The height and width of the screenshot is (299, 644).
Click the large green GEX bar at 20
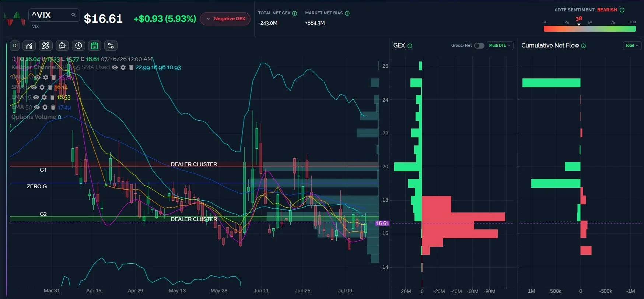[408, 167]
